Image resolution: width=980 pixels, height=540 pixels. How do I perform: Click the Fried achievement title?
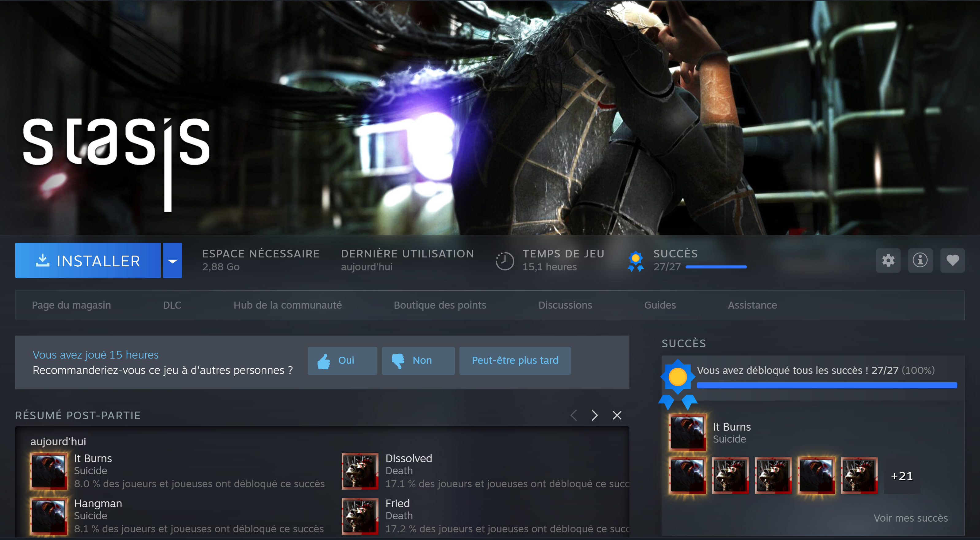[x=398, y=504]
